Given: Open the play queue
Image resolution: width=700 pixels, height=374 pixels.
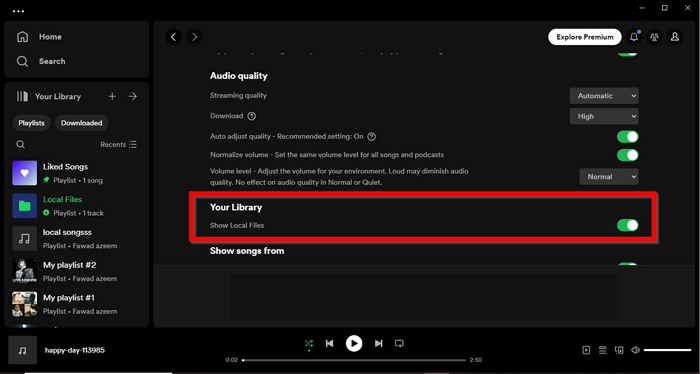Looking at the screenshot, I should [603, 350].
